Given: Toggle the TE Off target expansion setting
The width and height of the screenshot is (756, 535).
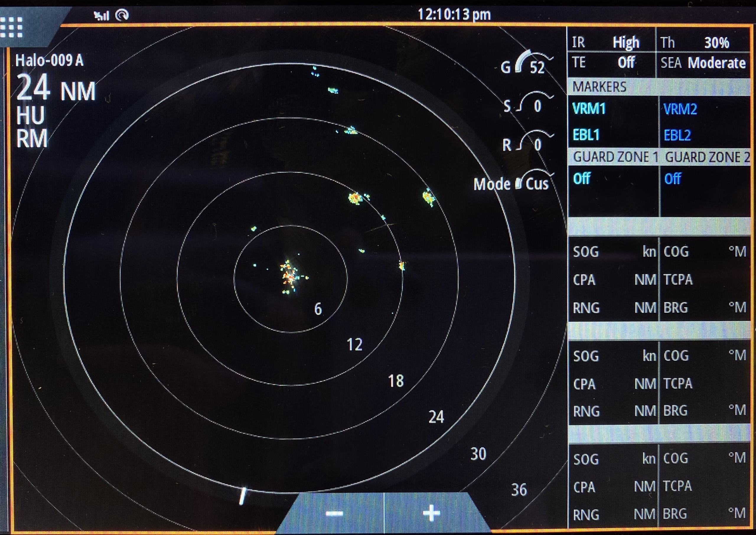Looking at the screenshot, I should 611,63.
